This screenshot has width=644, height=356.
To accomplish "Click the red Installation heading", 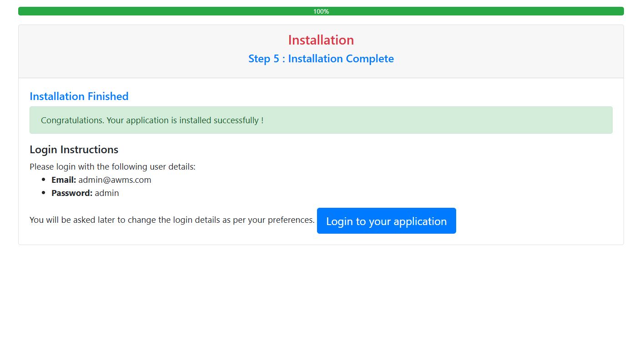I will click(x=321, y=40).
